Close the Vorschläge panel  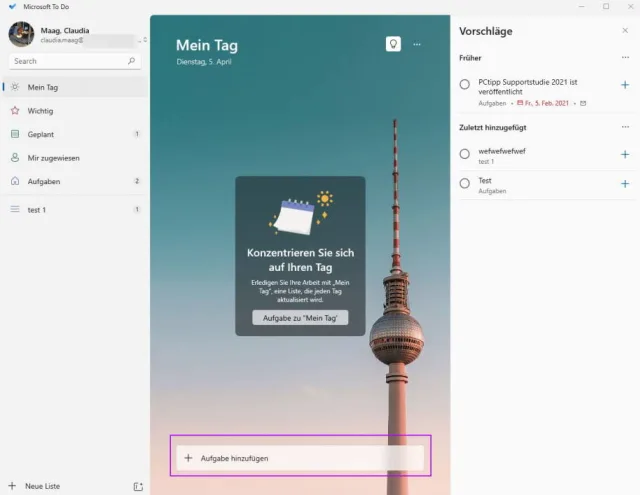click(625, 31)
